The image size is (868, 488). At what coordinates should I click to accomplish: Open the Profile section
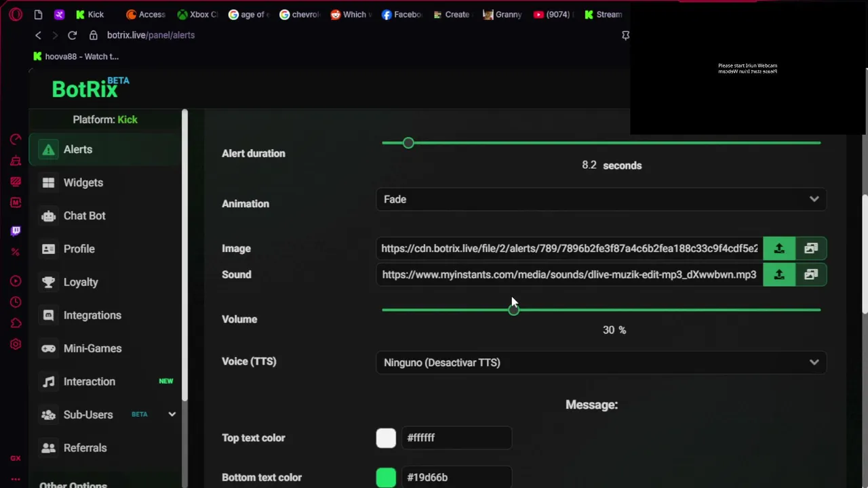tap(105, 249)
